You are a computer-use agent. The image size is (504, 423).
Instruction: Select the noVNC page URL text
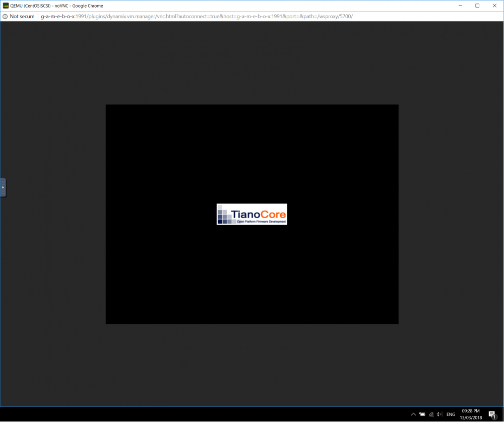click(197, 17)
